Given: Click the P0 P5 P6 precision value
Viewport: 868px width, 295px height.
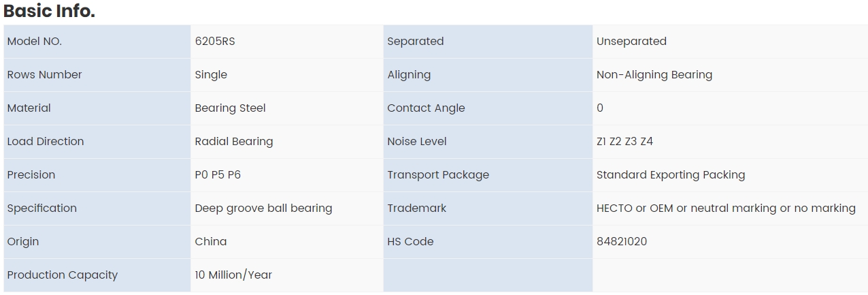Looking at the screenshot, I should pos(218,175).
